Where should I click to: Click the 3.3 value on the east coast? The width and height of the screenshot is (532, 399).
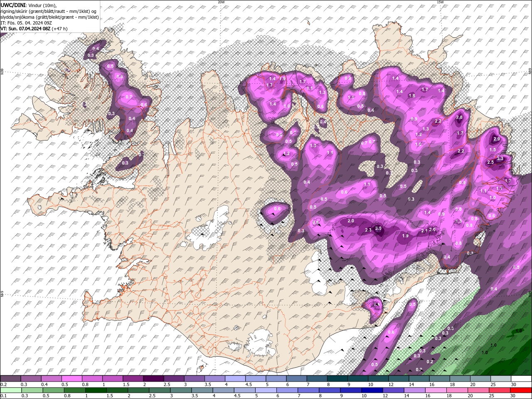(500, 158)
